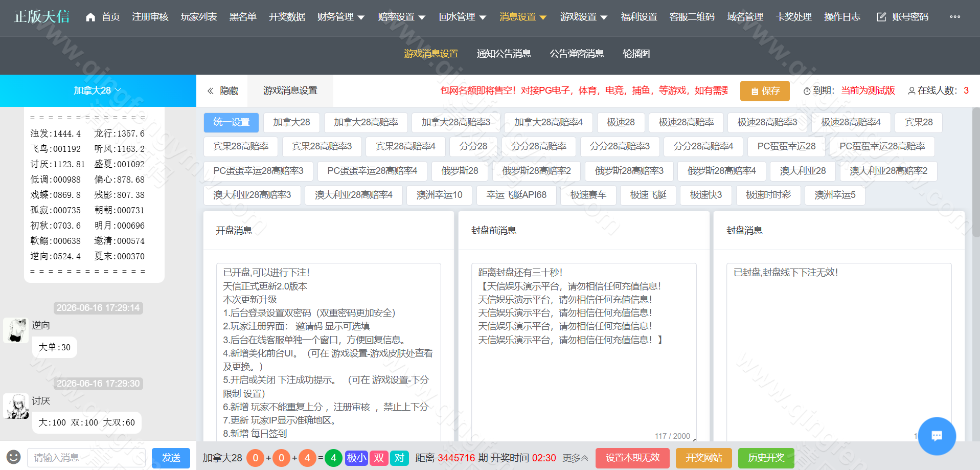980x470 pixels.
Task: Click the emoji smiley icon
Action: pyautogui.click(x=13, y=457)
